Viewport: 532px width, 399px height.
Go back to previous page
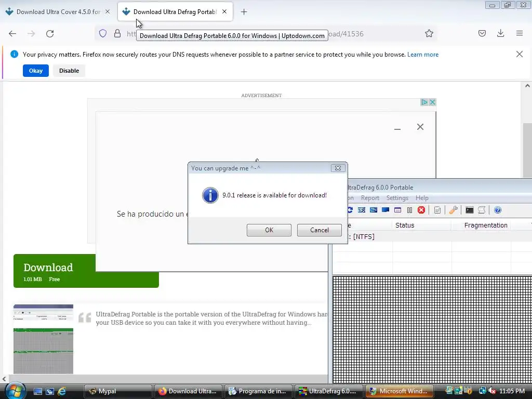click(12, 34)
